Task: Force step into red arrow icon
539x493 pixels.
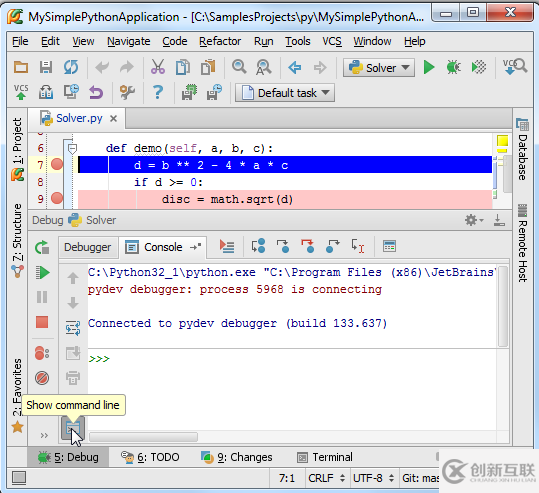Action: point(308,246)
